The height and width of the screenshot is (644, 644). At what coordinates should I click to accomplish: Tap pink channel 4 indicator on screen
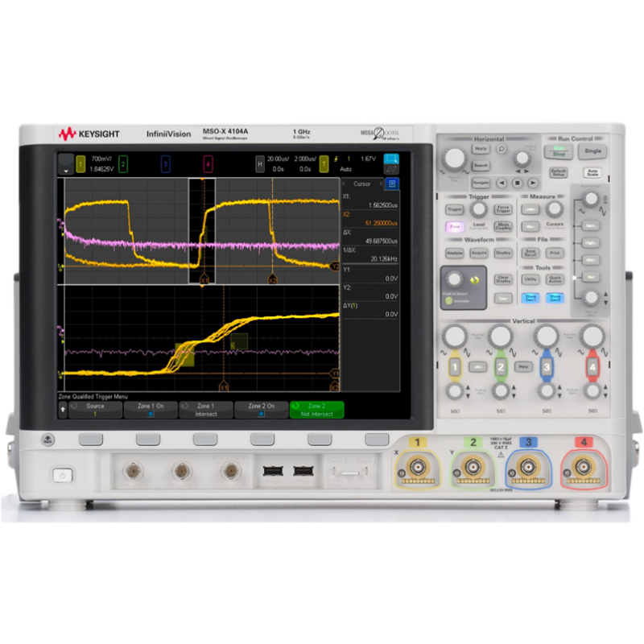pyautogui.click(x=208, y=164)
